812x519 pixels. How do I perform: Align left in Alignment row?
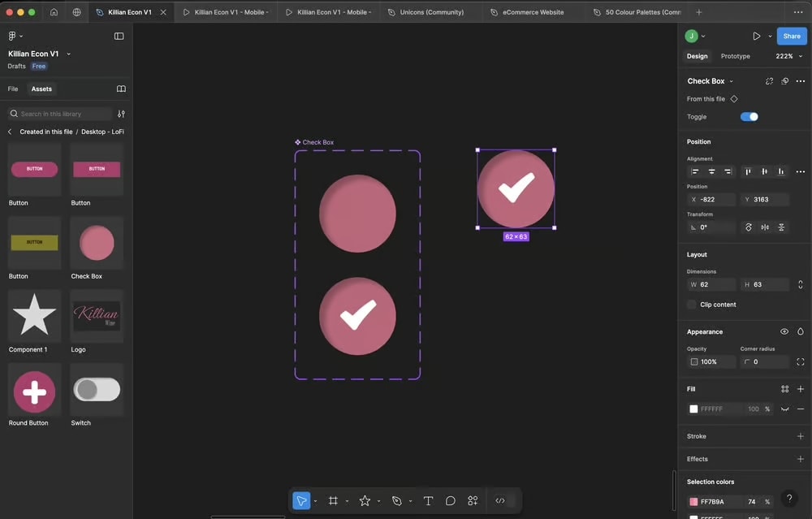[x=695, y=171]
